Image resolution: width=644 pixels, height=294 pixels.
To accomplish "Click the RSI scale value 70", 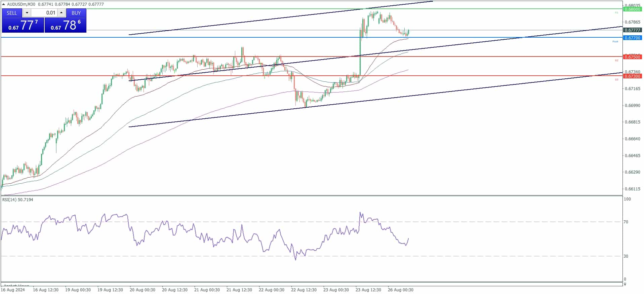I will tap(626, 222).
